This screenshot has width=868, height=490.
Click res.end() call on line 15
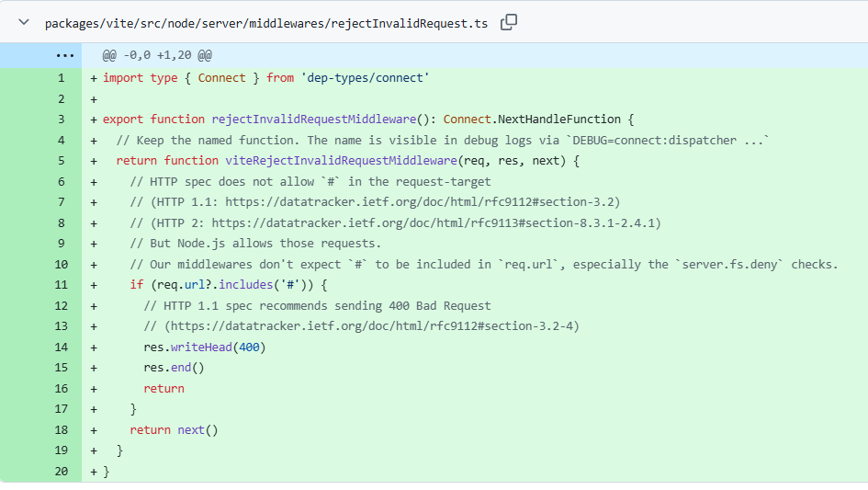174,368
